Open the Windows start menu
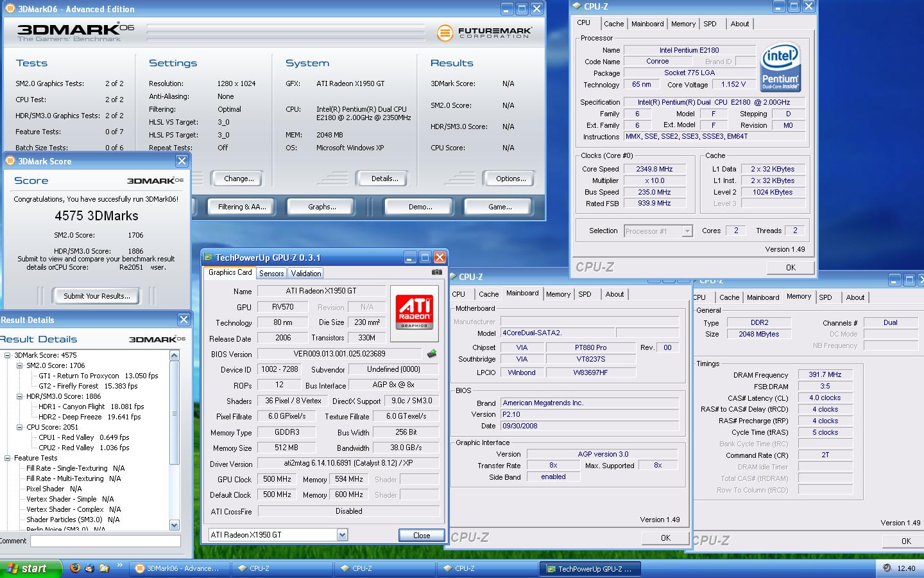This screenshot has width=924, height=578. coord(31,568)
